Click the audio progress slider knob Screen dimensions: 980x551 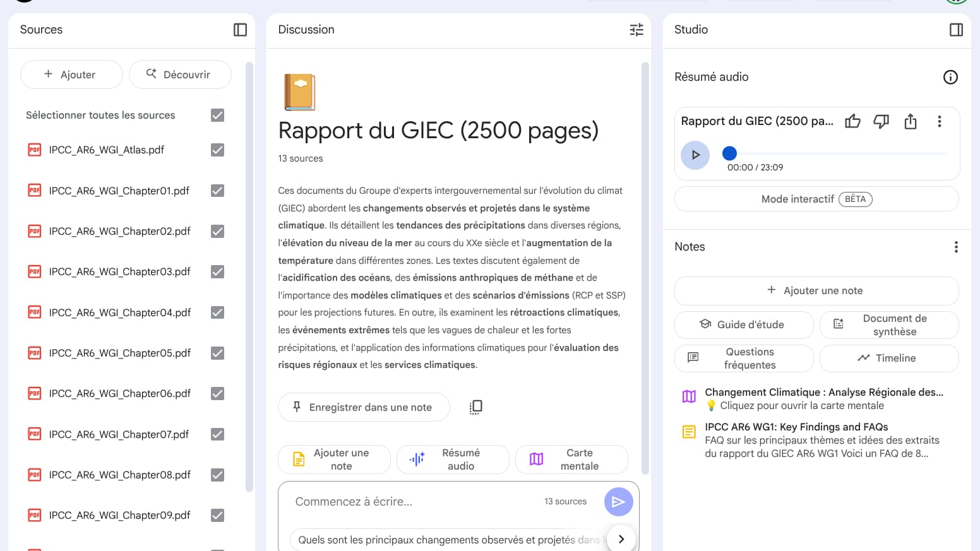pyautogui.click(x=729, y=153)
